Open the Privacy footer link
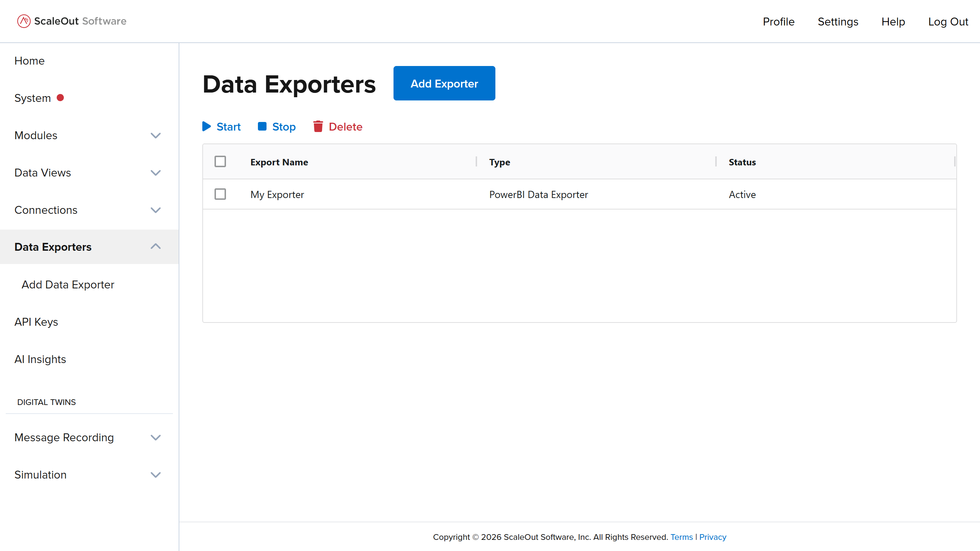Image resolution: width=980 pixels, height=551 pixels. pos(712,537)
